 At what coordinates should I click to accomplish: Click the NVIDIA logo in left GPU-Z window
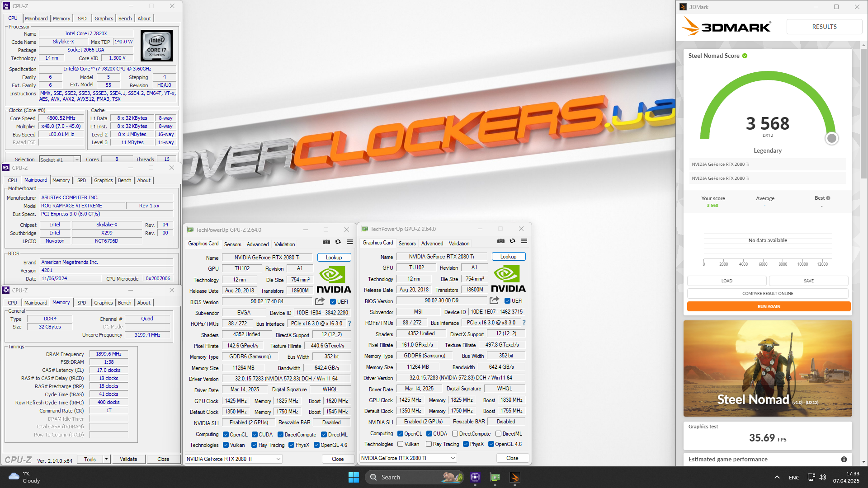pos(334,280)
